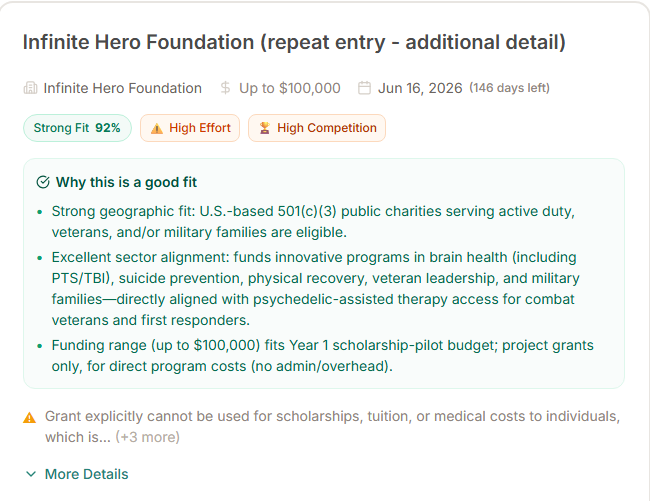Click the checkmark icon beside Why this is a good fit

[43, 182]
